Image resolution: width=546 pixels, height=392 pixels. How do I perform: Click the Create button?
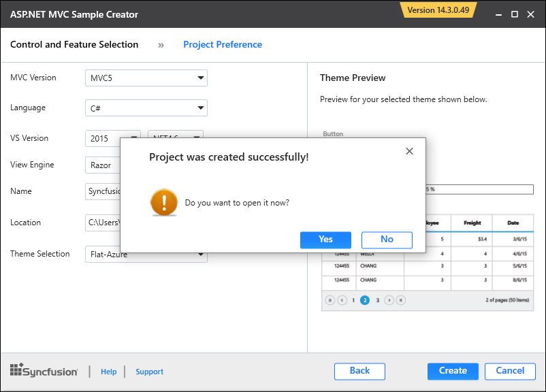click(x=452, y=371)
